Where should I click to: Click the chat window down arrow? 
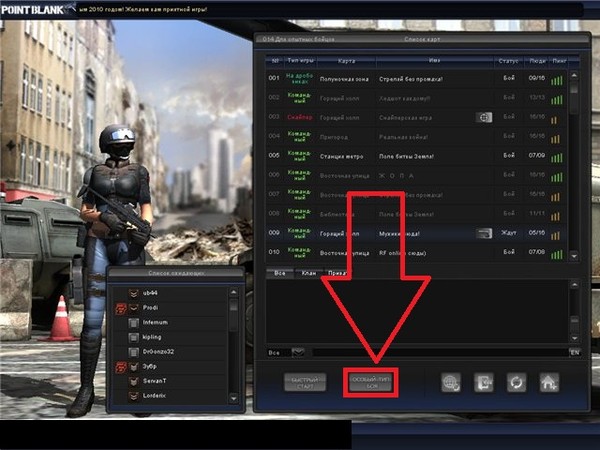574,338
